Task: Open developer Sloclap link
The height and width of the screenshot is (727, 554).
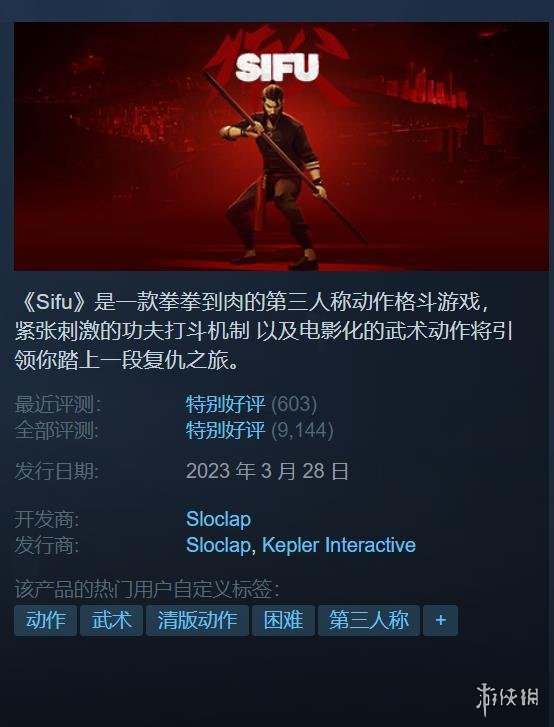Action: [x=218, y=519]
